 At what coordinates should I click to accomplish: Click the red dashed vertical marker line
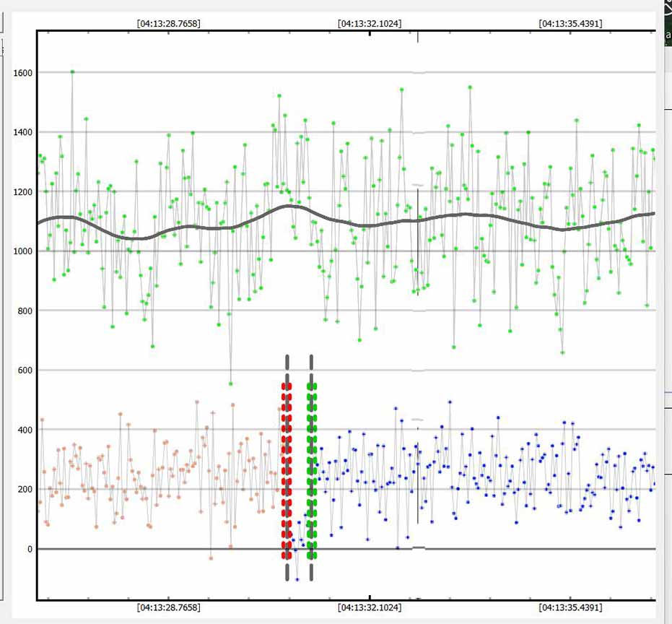pyautogui.click(x=287, y=469)
